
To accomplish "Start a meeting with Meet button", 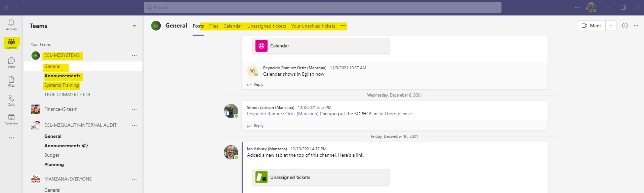I will tap(592, 26).
